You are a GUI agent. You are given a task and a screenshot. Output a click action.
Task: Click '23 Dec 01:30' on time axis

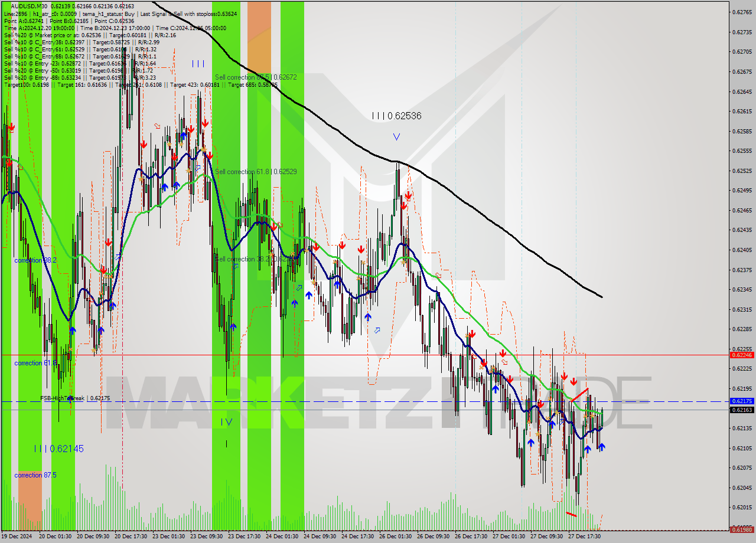tap(168, 537)
